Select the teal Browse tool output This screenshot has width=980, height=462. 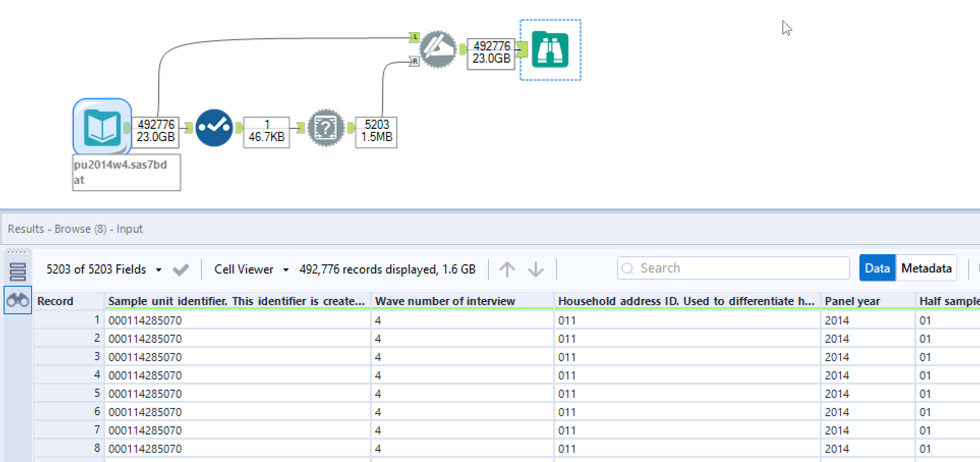tap(550, 49)
